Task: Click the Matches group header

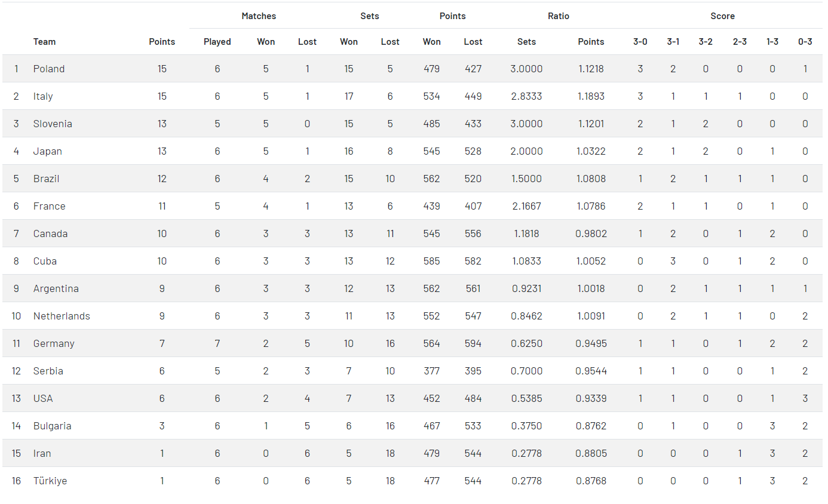Action: [259, 16]
